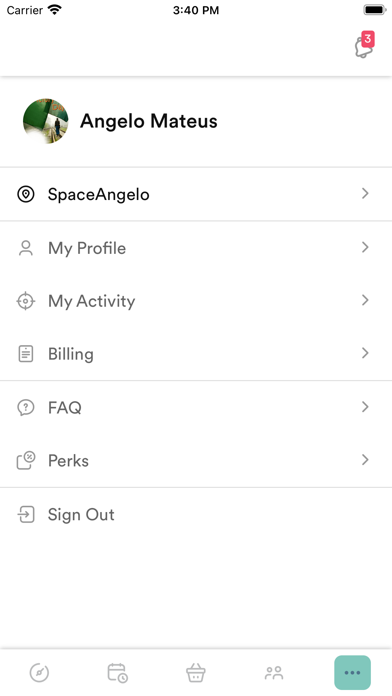This screenshot has height=696, width=392.
Task: Expand the SpaceAngelo location chevron
Action: (365, 194)
